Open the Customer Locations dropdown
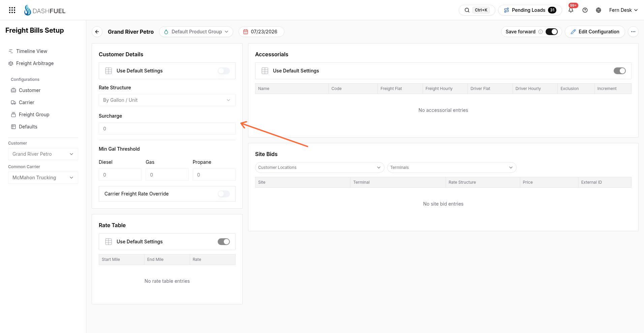Viewport: 644px width, 333px height. coord(319,168)
